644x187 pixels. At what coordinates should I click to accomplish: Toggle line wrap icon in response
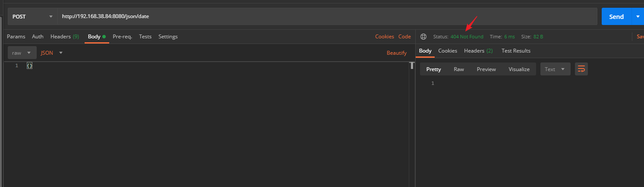[x=581, y=69]
